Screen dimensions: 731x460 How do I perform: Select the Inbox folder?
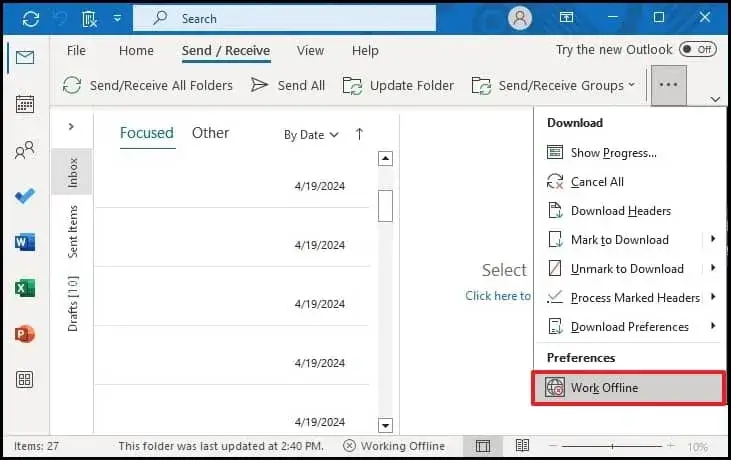point(72,172)
